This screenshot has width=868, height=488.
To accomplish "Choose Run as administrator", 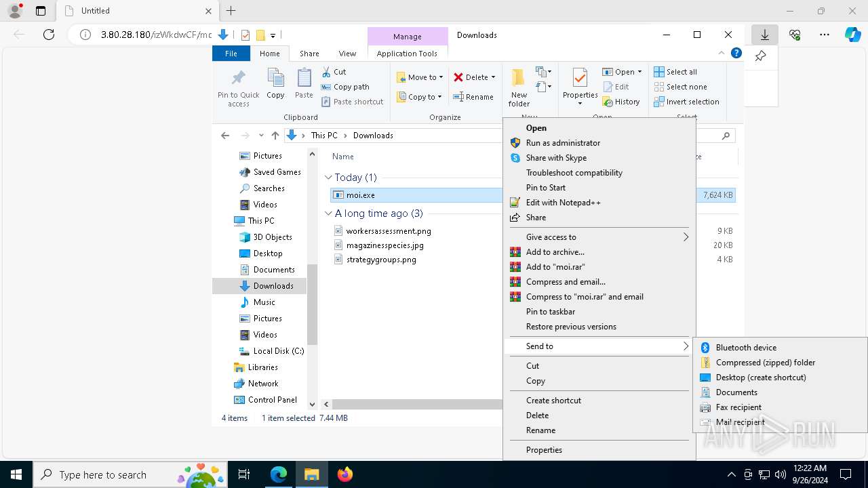I will pos(563,143).
